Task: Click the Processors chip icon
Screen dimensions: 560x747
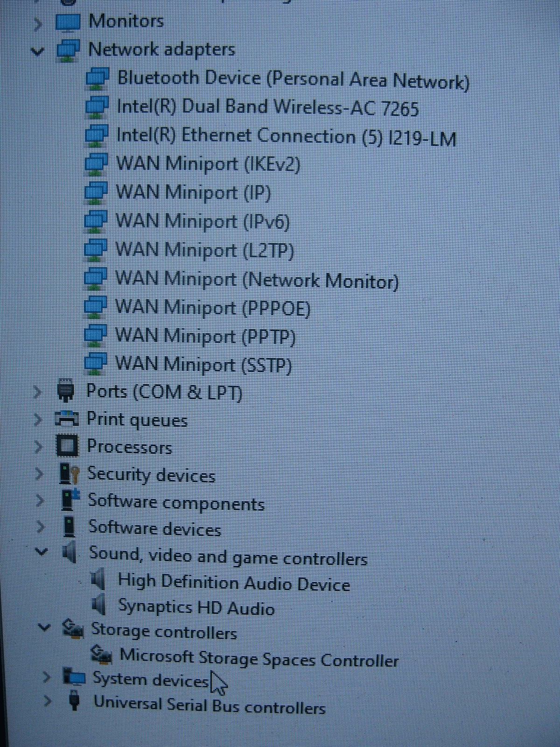Action: (67, 446)
